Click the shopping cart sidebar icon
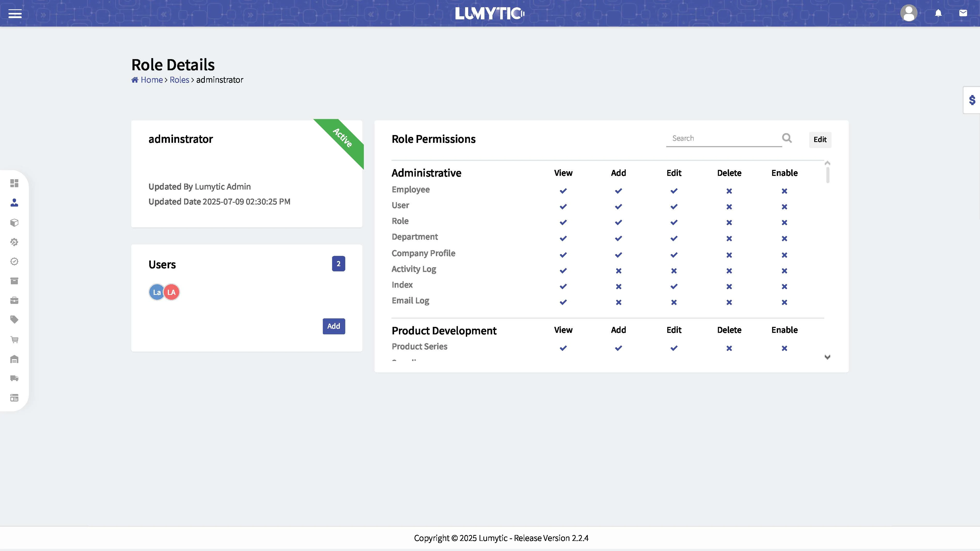This screenshot has width=980, height=551. tap(14, 340)
